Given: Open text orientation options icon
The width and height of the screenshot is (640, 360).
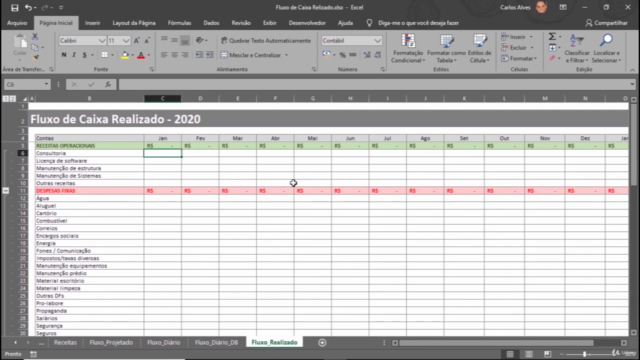Looking at the screenshot, I should (x=200, y=40).
